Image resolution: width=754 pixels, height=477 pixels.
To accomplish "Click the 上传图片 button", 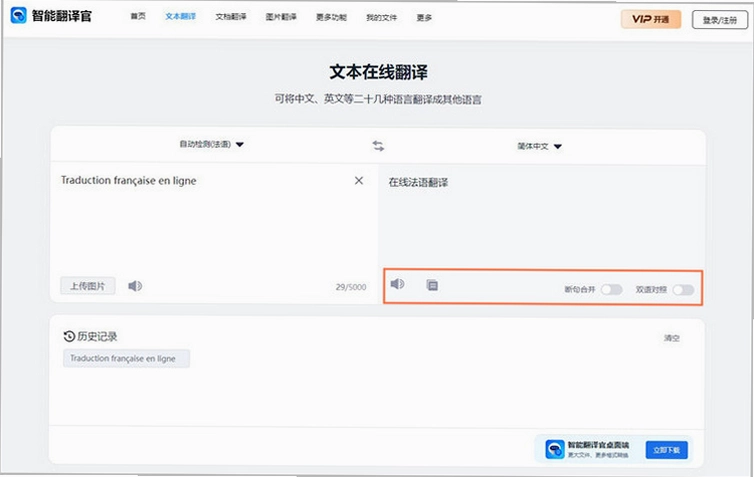I will [x=88, y=286].
